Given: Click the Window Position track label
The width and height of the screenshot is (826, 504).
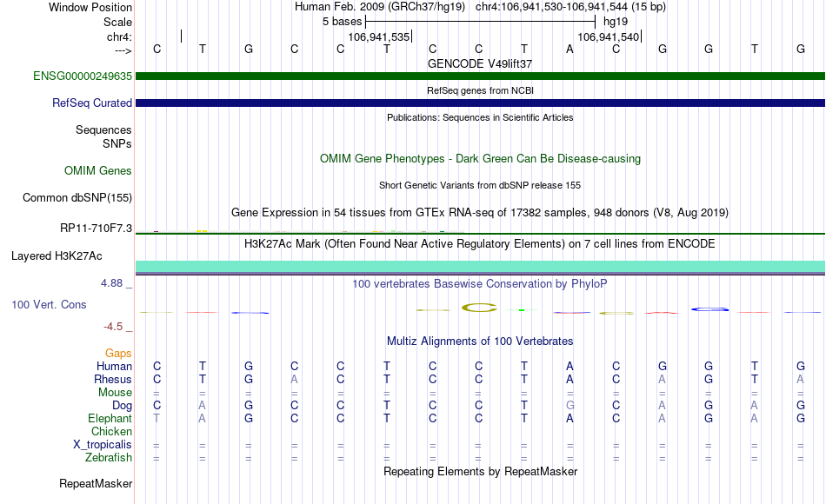Looking at the screenshot, I should pyautogui.click(x=90, y=7).
